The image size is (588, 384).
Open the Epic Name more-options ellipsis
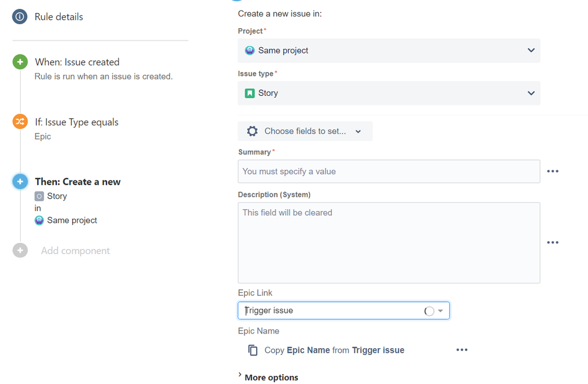point(462,350)
